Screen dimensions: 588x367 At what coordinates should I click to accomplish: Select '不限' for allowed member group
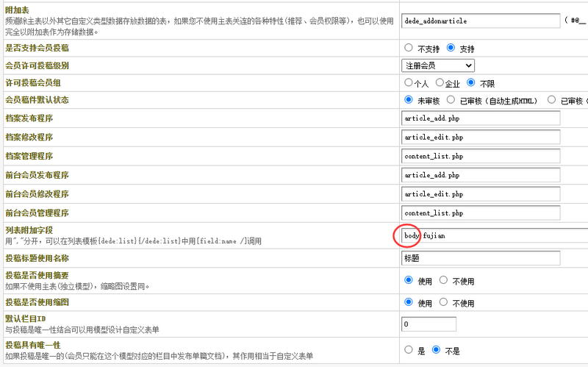pos(471,83)
